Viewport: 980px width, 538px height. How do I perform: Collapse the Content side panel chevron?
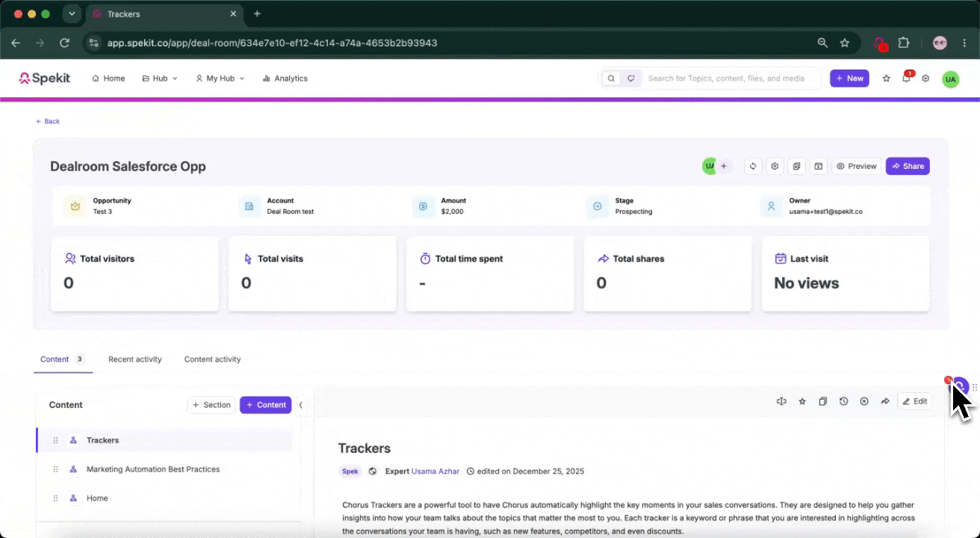click(301, 405)
